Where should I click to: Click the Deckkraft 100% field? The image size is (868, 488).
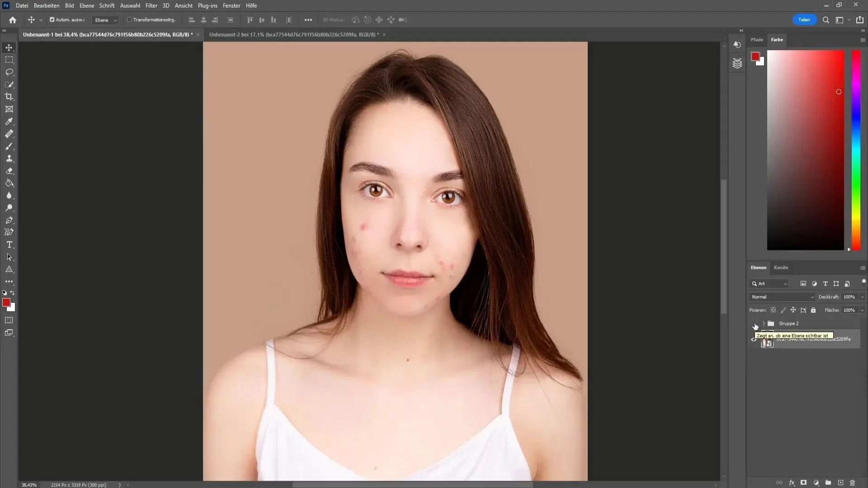coord(849,297)
